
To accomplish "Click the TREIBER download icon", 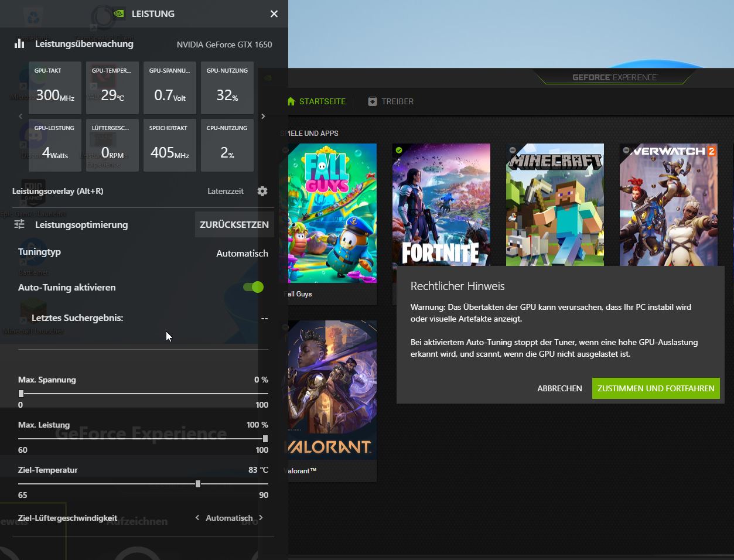I will point(373,101).
